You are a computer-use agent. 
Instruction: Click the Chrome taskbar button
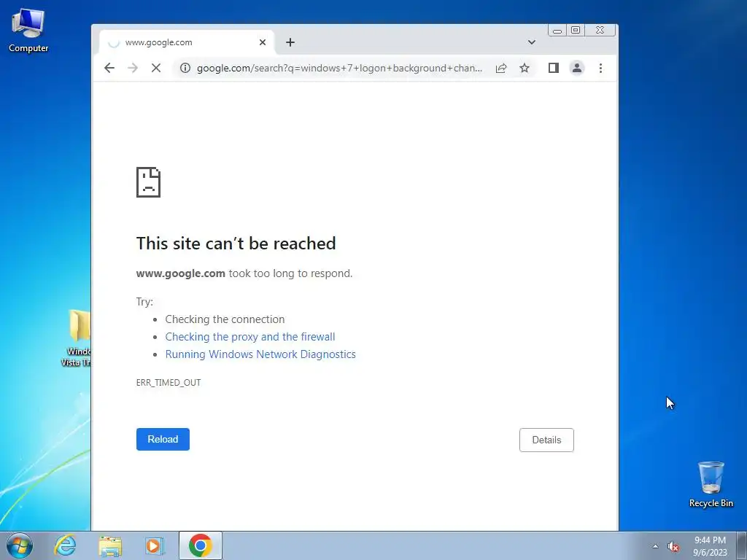coord(201,545)
